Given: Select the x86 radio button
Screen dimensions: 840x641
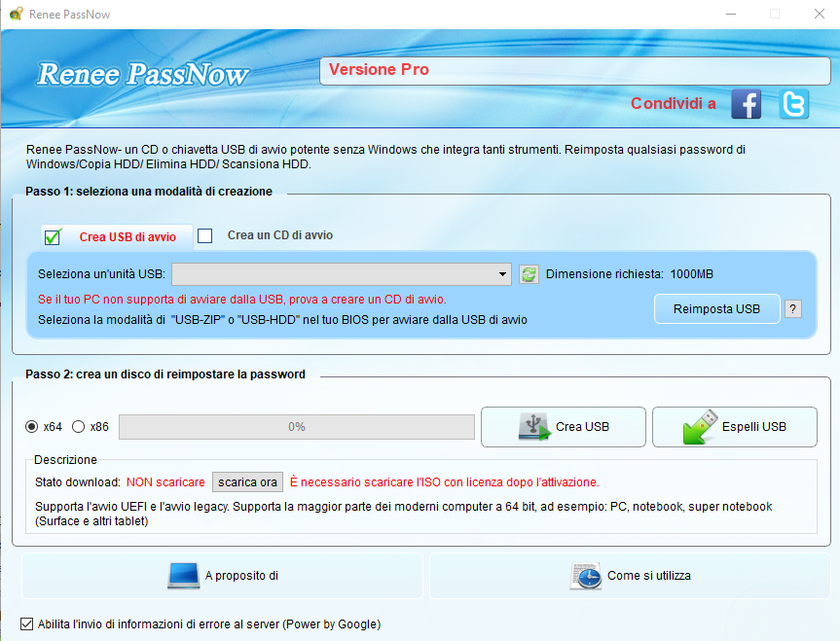Looking at the screenshot, I should pos(78,427).
